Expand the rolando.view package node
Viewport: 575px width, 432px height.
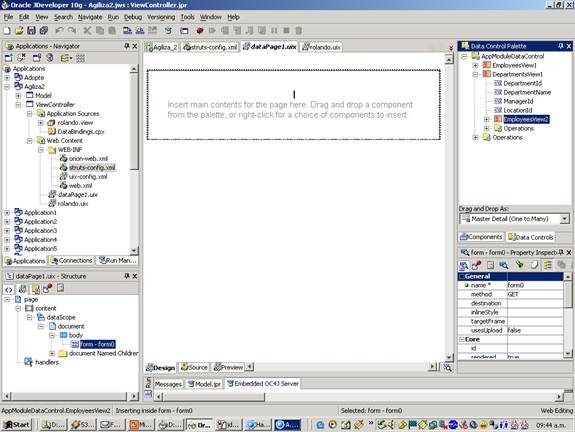pos(41,122)
